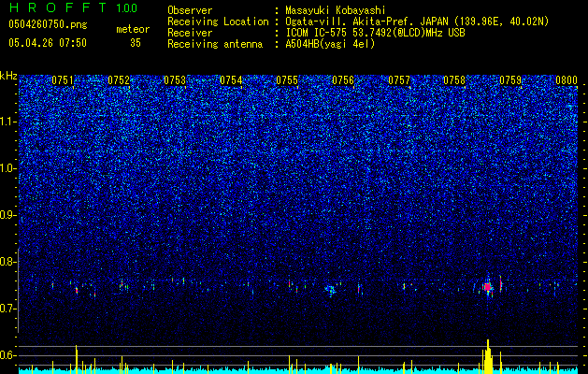This screenshot has width=588, height=374.
Task: Click the 0.8 kHz frequency label
Action: (8, 262)
